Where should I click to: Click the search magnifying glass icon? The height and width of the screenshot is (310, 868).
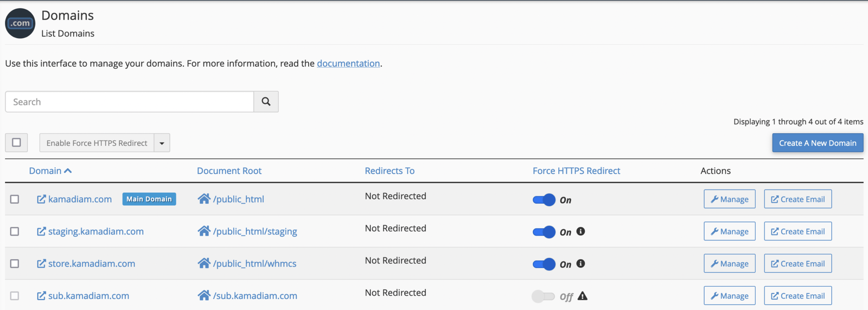tap(266, 102)
